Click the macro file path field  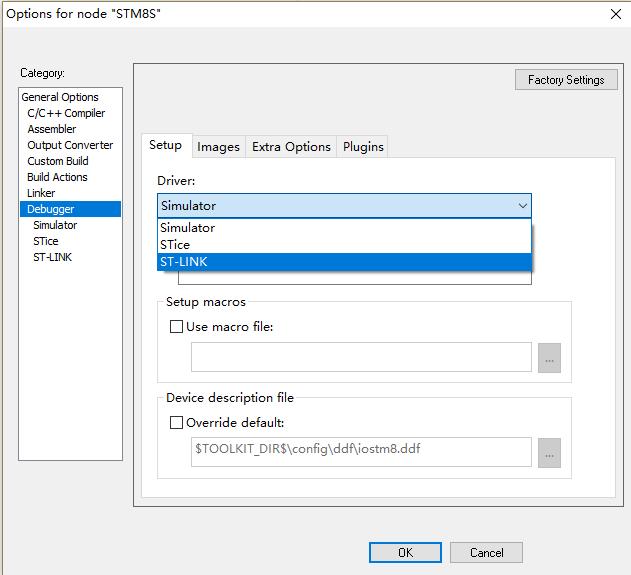361,357
